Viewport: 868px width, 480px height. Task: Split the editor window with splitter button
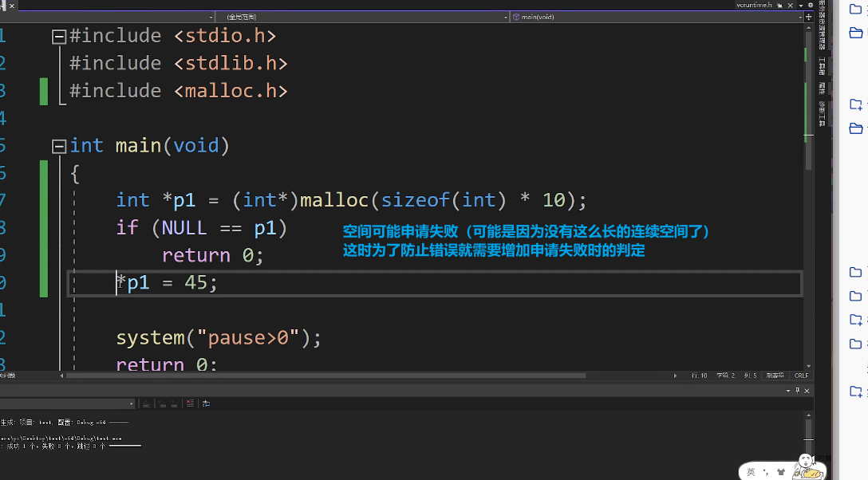(809, 18)
